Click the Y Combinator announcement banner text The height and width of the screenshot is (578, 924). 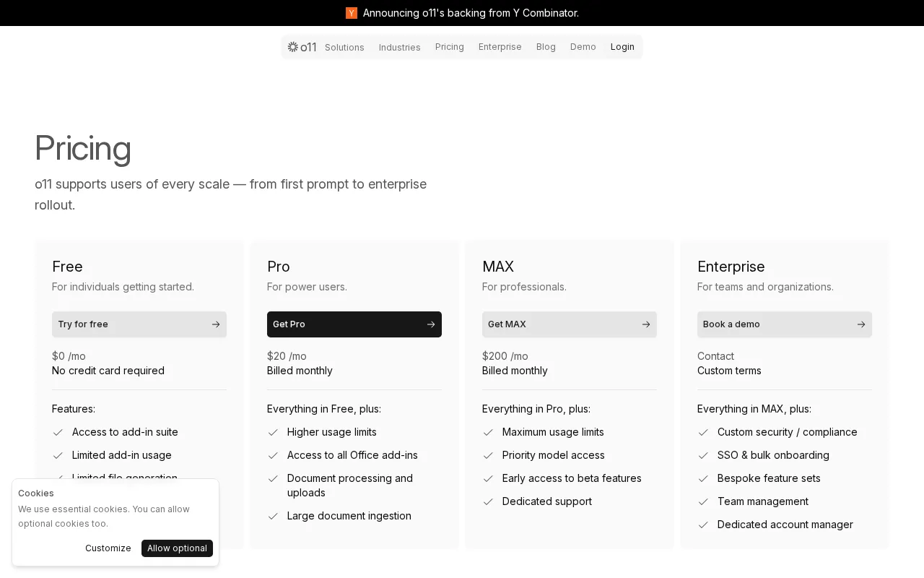[471, 13]
